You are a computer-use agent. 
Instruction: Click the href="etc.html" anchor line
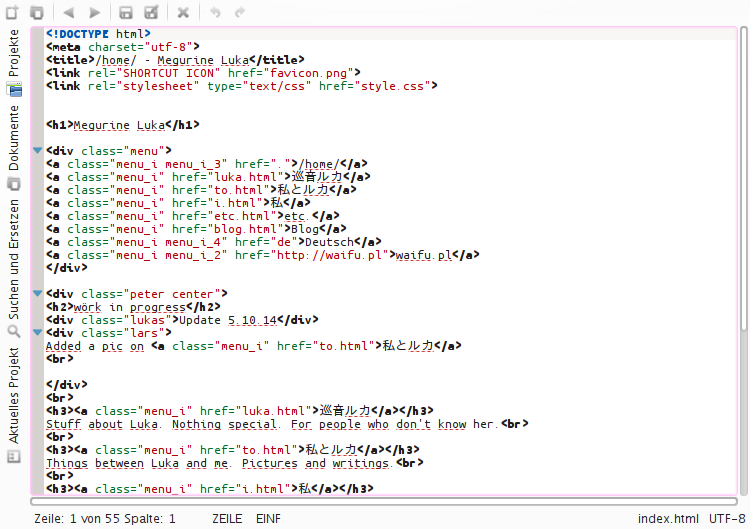[193, 216]
